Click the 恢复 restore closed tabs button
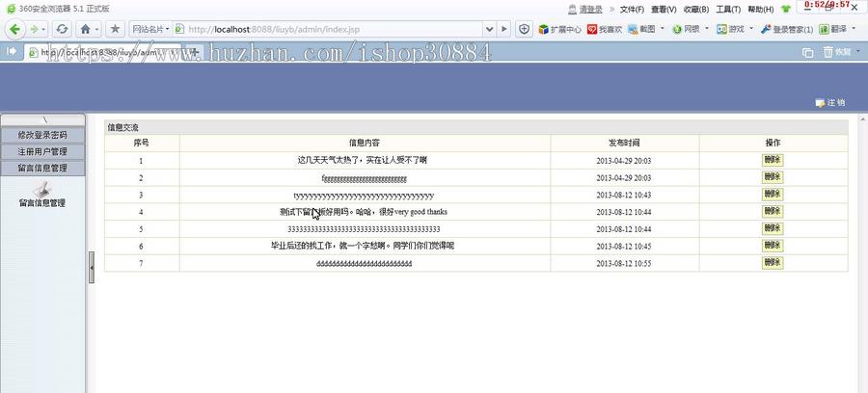This screenshot has height=393, width=868. click(x=837, y=52)
